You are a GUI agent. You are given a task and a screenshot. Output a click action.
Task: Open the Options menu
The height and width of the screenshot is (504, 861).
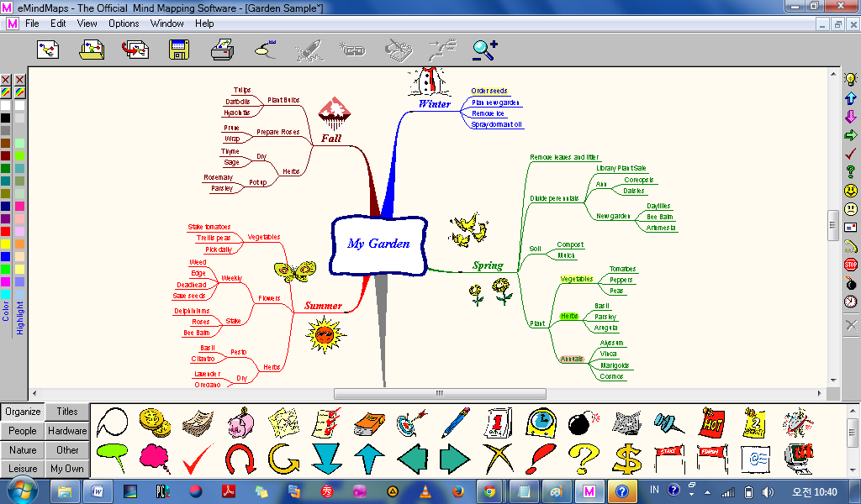pyautogui.click(x=123, y=24)
